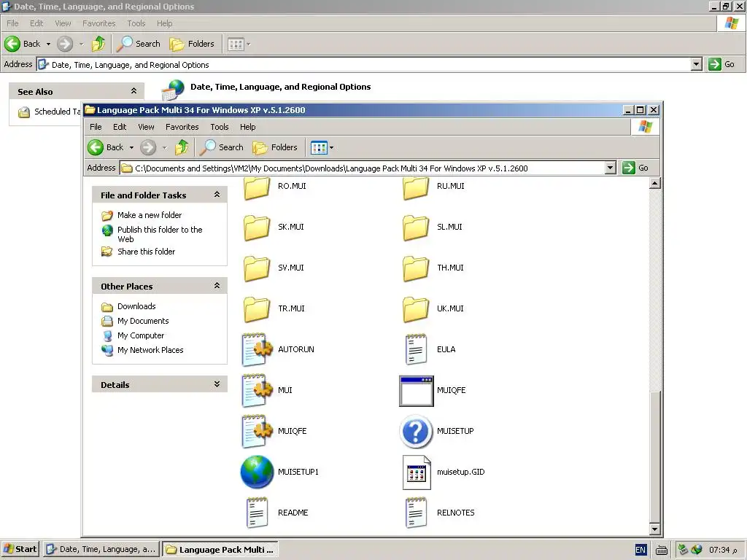Collapse File and Folder Tasks panel
The width and height of the screenshot is (747, 560).
[x=217, y=195]
